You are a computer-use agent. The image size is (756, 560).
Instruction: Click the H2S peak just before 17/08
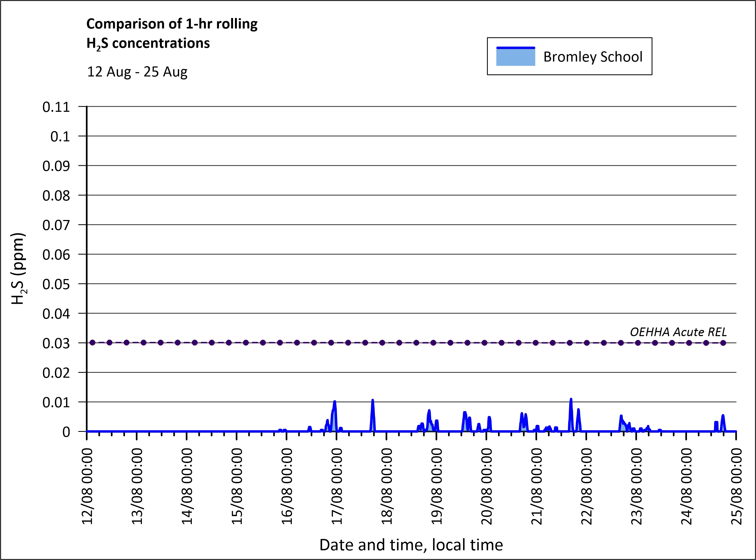[335, 402]
